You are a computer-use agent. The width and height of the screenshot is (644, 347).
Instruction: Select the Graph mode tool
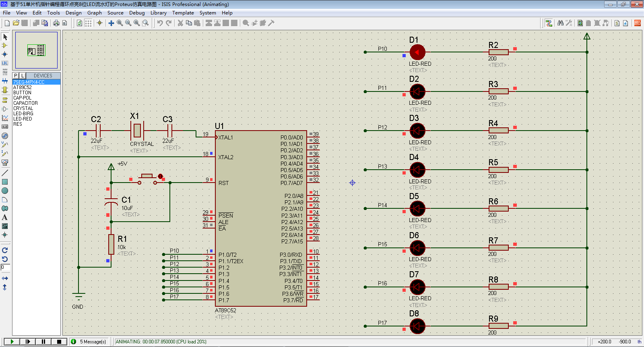(5, 118)
